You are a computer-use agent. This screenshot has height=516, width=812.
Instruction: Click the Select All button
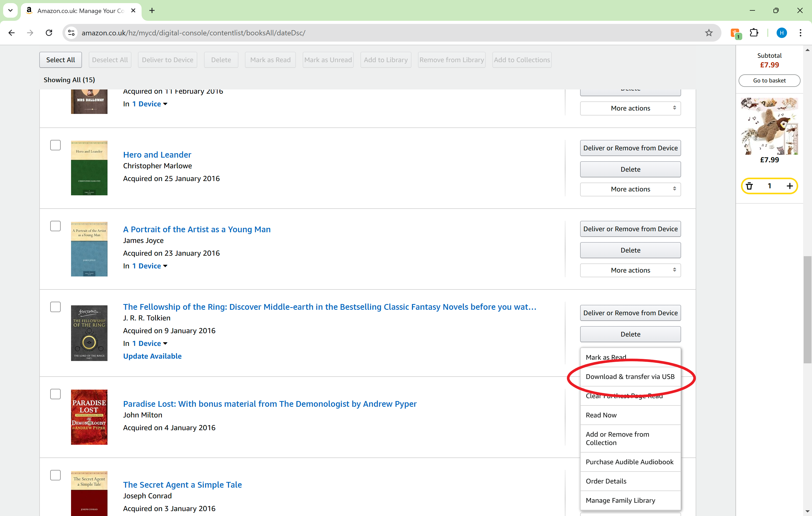pos(61,60)
